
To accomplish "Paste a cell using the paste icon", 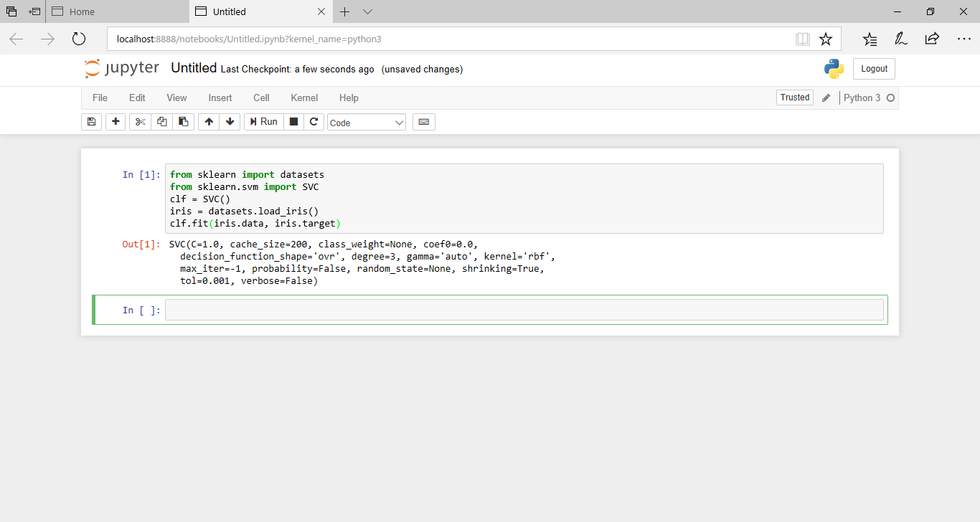I will click(183, 121).
